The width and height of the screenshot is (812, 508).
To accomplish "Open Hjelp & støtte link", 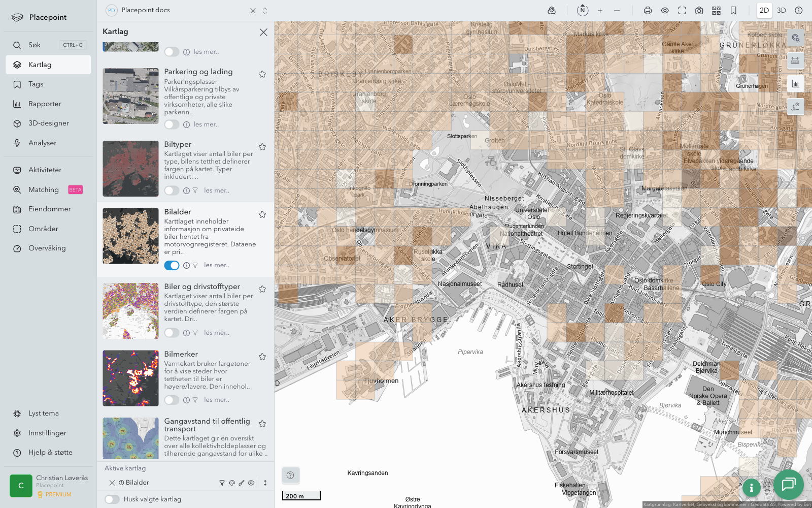I will coord(50,453).
